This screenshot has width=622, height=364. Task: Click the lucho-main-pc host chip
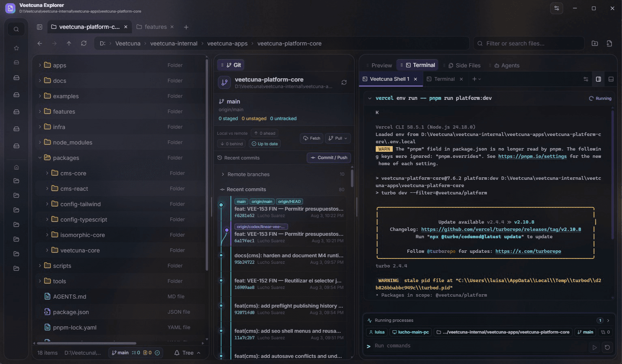[x=410, y=332]
